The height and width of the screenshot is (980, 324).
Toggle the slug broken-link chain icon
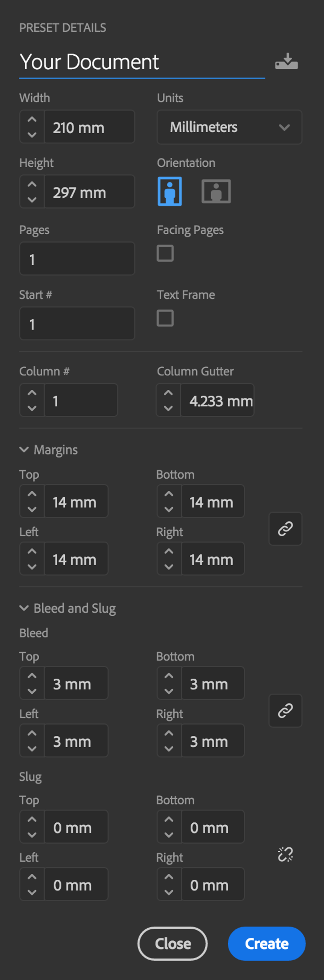[285, 854]
